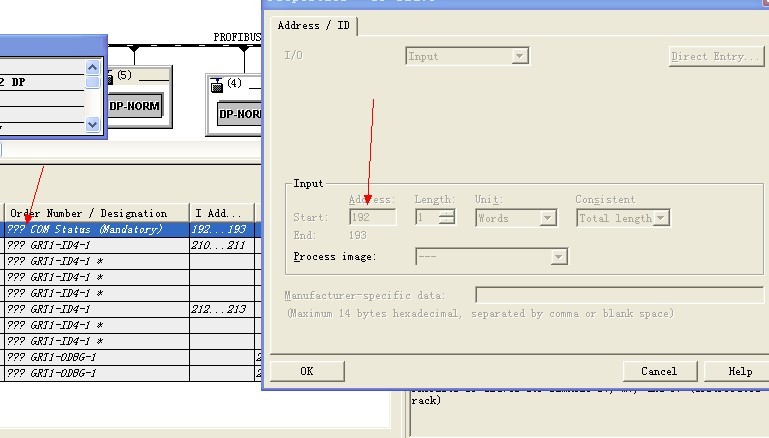Click the Start Address field showing 192
The width and height of the screenshot is (769, 438).
coord(371,217)
